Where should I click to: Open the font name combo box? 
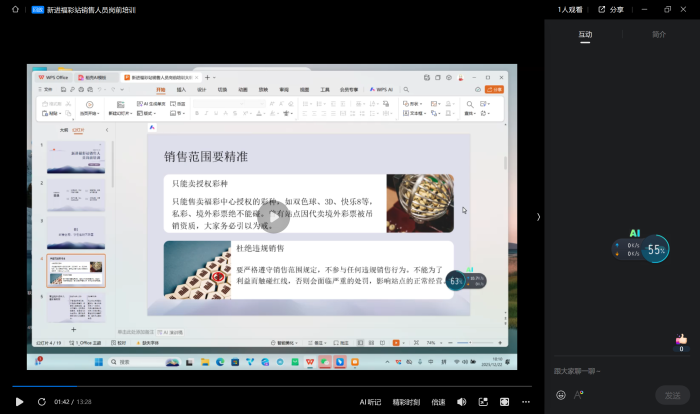[221, 104]
